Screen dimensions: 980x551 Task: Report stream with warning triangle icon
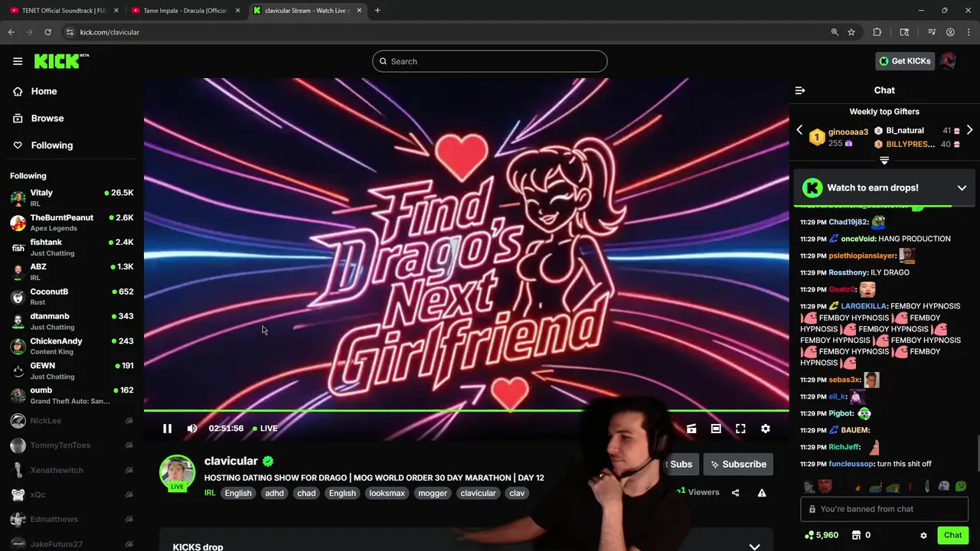[762, 493]
